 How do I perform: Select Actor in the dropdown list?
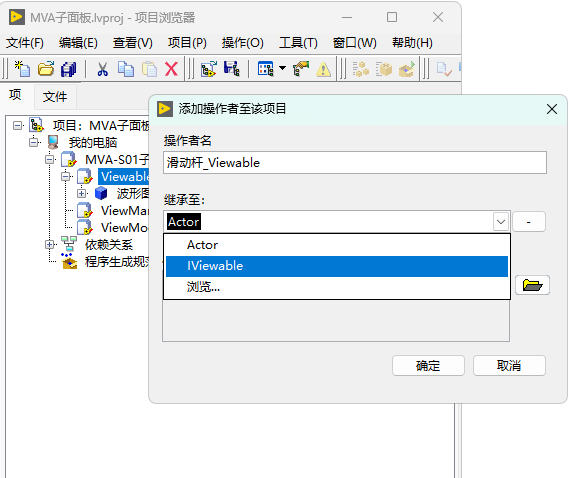[337, 245]
